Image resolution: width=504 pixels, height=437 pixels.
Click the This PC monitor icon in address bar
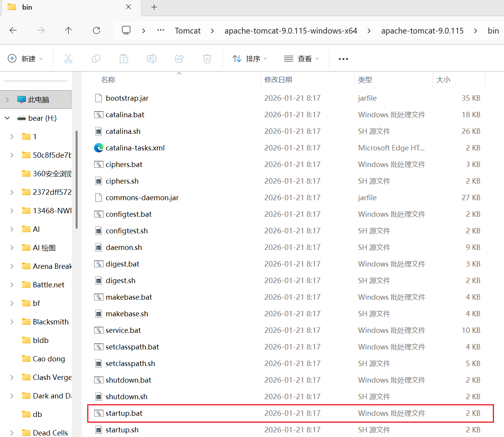click(126, 30)
